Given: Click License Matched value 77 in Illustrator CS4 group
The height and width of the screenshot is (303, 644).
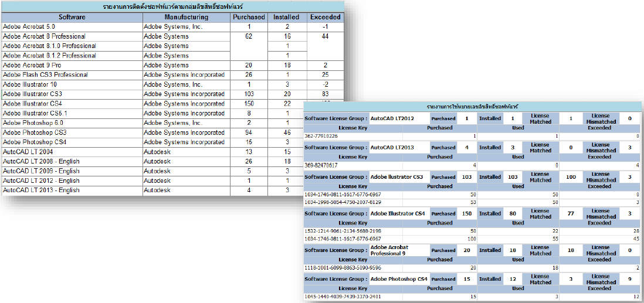Looking at the screenshot, I should click(x=571, y=213).
